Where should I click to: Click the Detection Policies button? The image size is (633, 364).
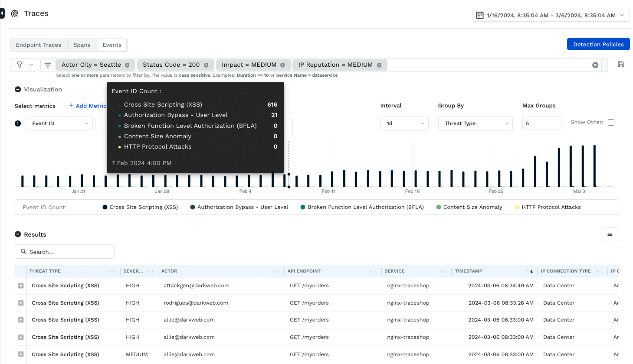pos(598,44)
